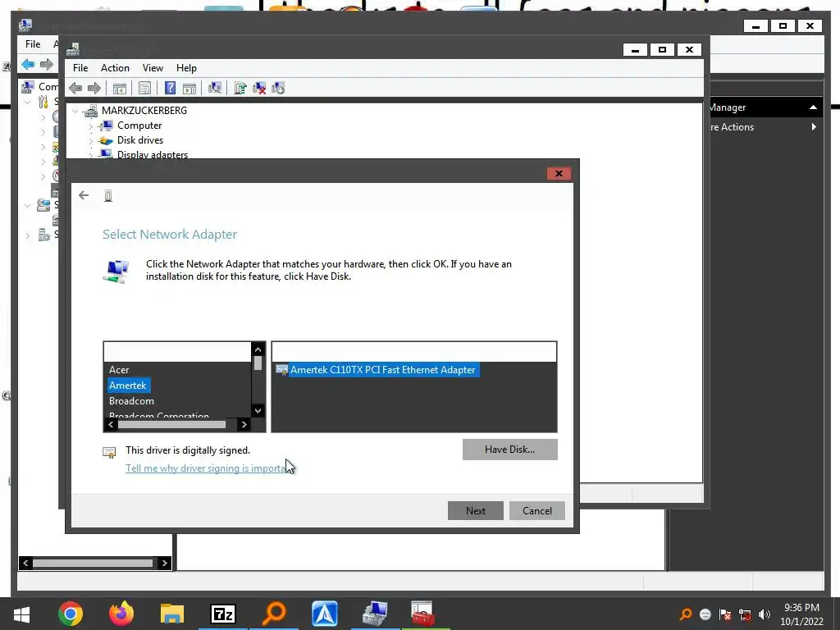Click Computer Management tree scroll left arrow
The height and width of the screenshot is (630, 840).
[25, 563]
